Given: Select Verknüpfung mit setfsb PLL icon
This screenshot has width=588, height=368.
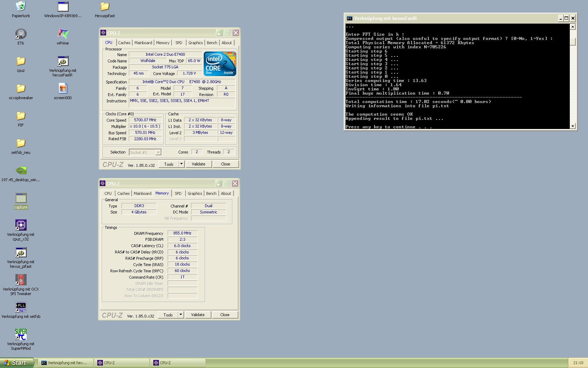Looking at the screenshot, I should click(x=21, y=307).
